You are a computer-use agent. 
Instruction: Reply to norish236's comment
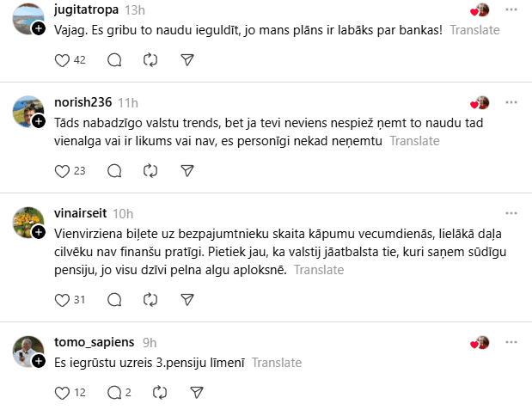(x=114, y=171)
